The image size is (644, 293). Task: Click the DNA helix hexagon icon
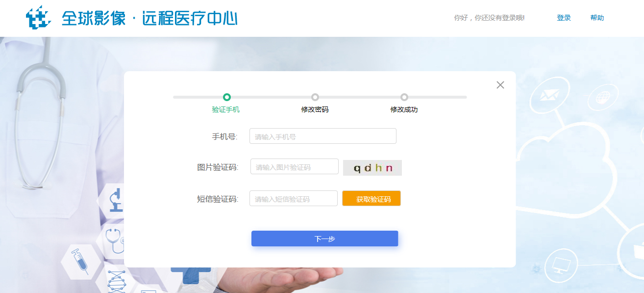point(116,281)
